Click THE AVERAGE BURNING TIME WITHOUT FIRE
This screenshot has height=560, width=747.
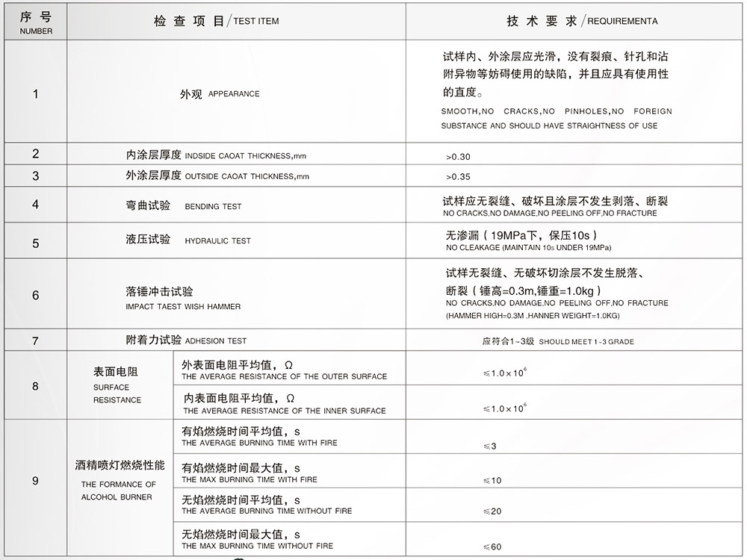(x=267, y=511)
